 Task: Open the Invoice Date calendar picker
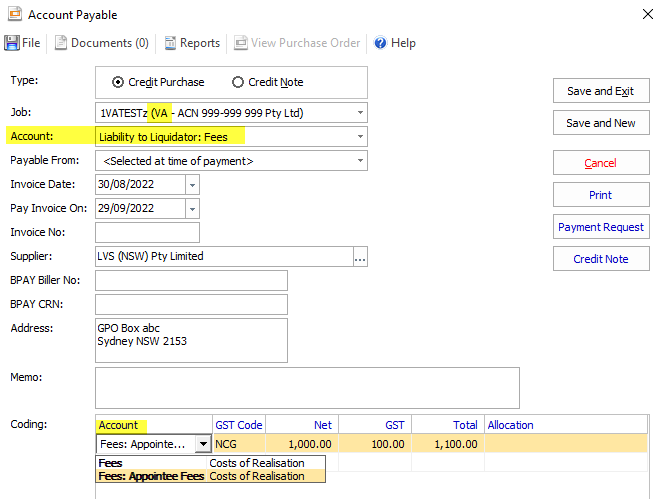192,185
